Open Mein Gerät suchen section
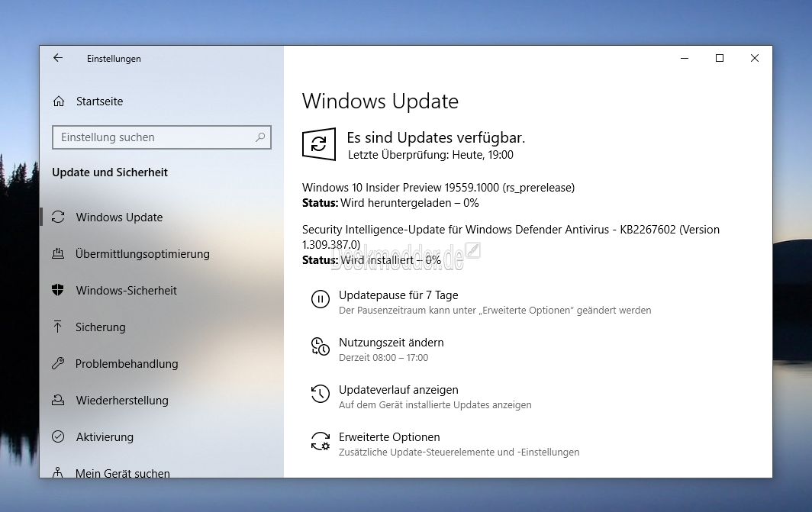Viewport: 812px width, 512px height. click(x=122, y=472)
